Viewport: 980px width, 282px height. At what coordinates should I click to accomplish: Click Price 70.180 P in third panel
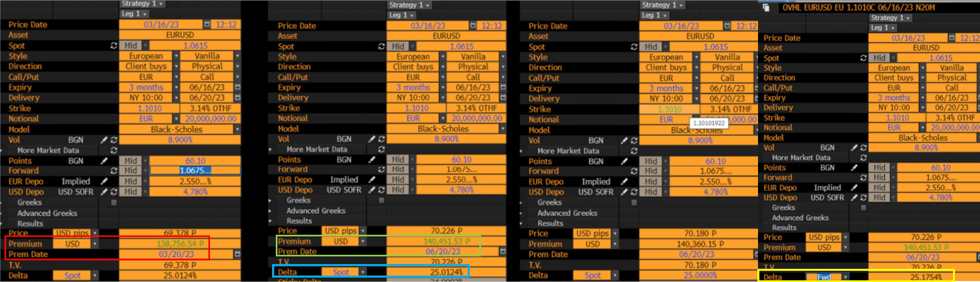click(x=699, y=233)
